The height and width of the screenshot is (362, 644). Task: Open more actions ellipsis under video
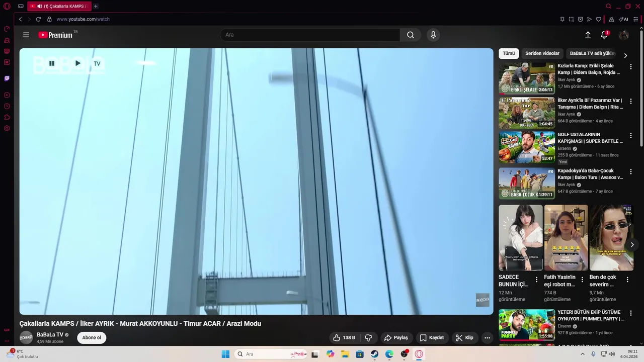487,338
